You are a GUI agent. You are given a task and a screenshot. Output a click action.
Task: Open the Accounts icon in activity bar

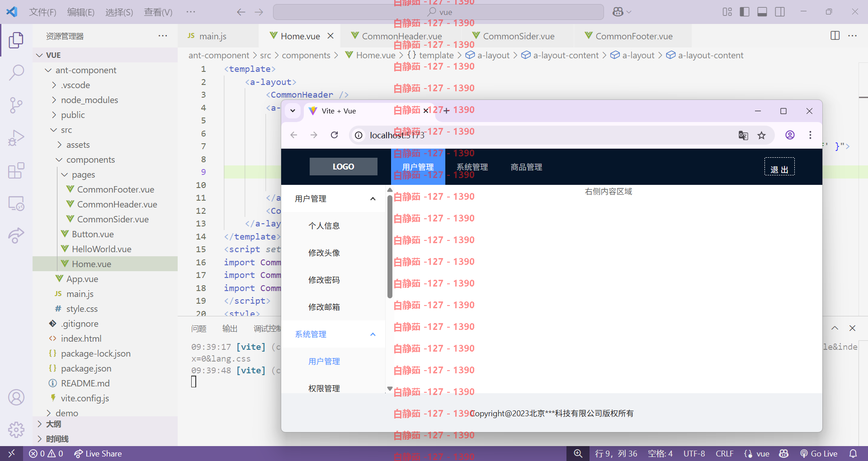[x=16, y=398]
